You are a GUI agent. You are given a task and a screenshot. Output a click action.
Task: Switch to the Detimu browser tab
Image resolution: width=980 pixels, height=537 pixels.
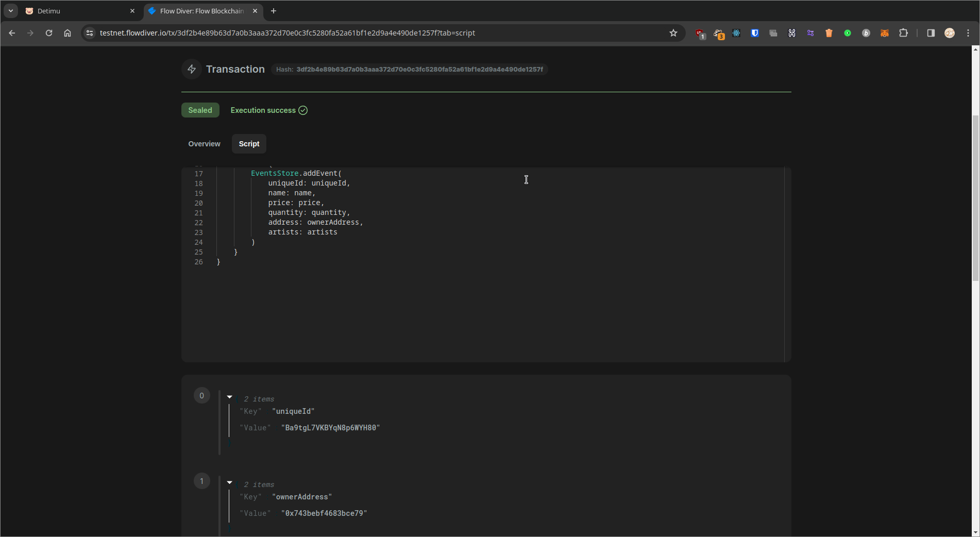[77, 11]
